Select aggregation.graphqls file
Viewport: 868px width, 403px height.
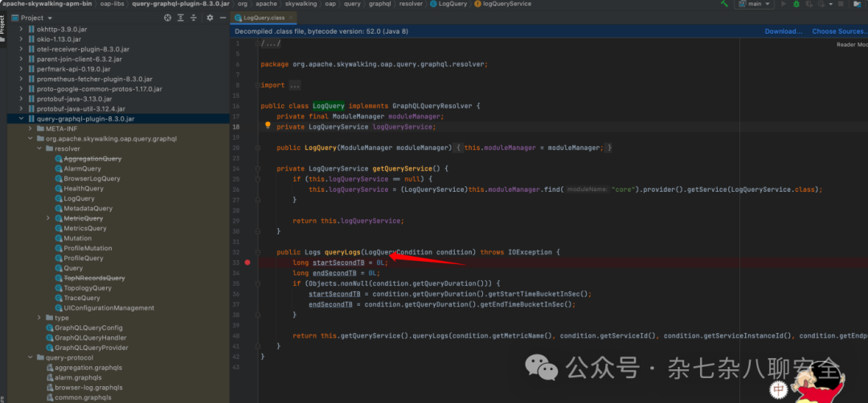point(88,368)
